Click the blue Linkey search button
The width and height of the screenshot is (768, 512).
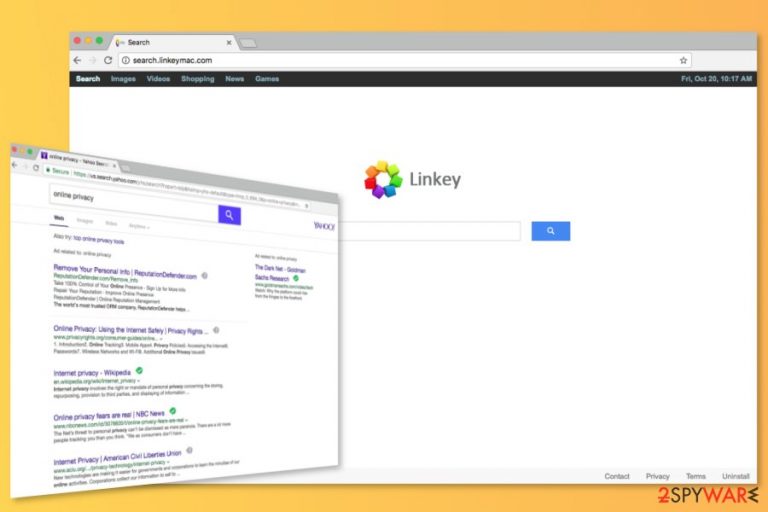[x=551, y=231]
